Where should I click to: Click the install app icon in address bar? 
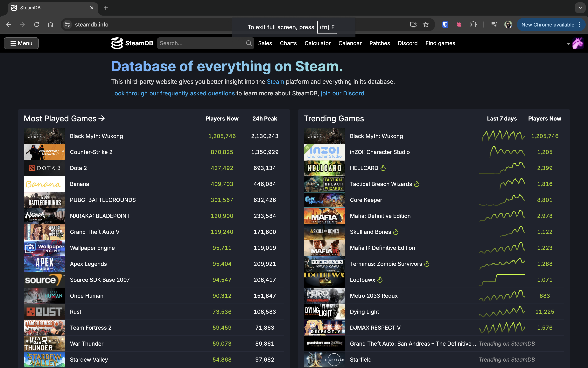click(x=413, y=25)
